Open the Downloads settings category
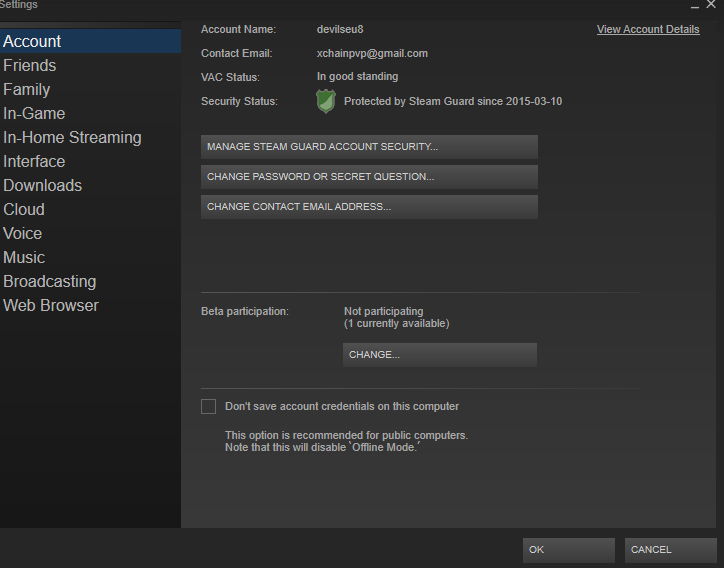Viewport: 724px width, 568px height. tap(90, 185)
